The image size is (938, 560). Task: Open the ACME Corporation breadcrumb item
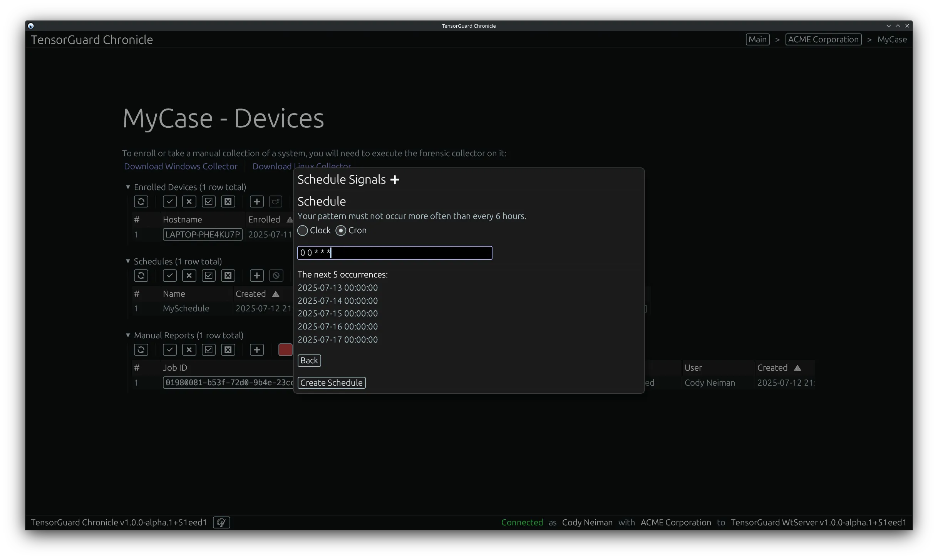tap(823, 39)
